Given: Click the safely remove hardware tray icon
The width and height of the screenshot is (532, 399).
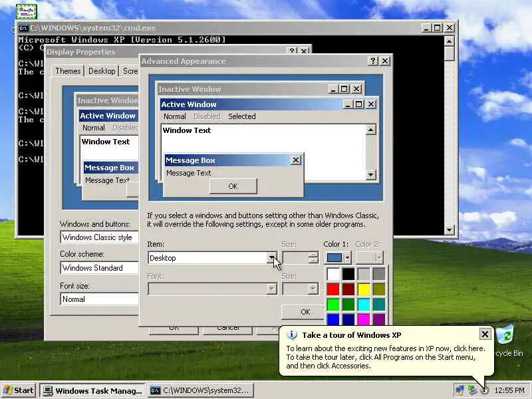Looking at the screenshot, I should click(471, 390).
